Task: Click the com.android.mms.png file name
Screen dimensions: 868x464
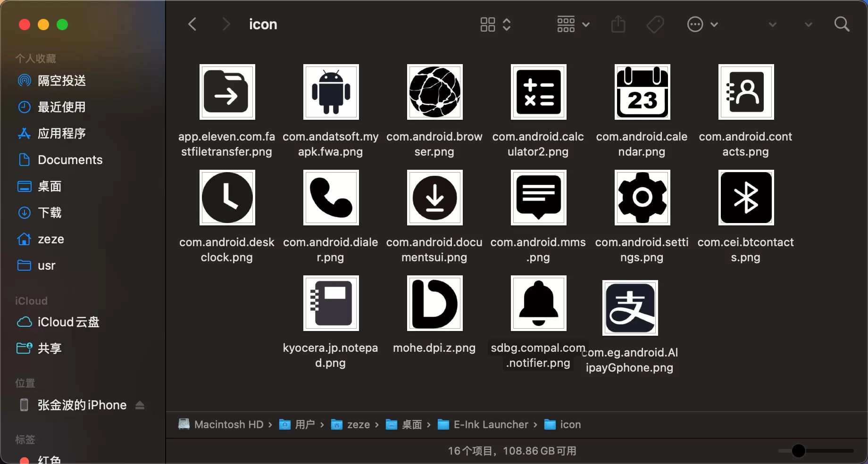Action: point(538,249)
